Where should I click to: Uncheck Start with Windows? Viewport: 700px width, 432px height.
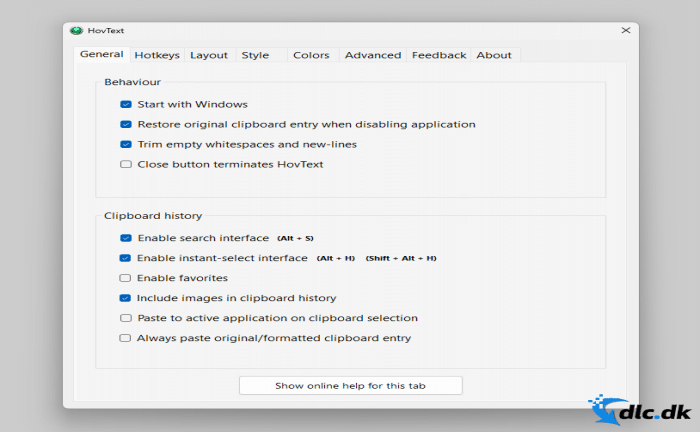[126, 104]
